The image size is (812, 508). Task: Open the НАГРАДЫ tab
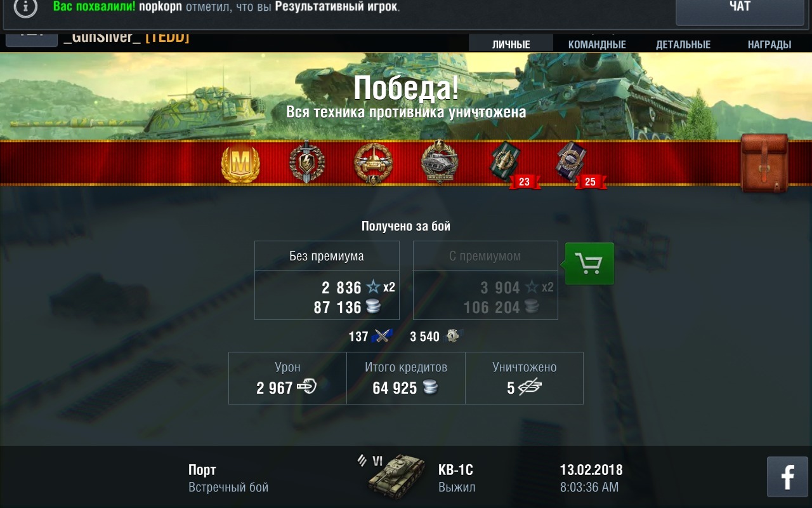769,44
